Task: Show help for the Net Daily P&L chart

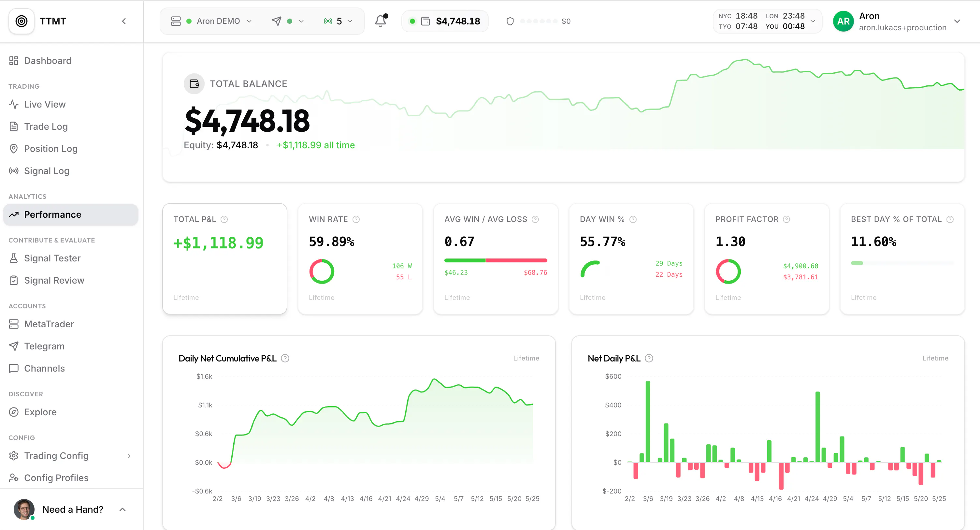Action: pos(649,358)
